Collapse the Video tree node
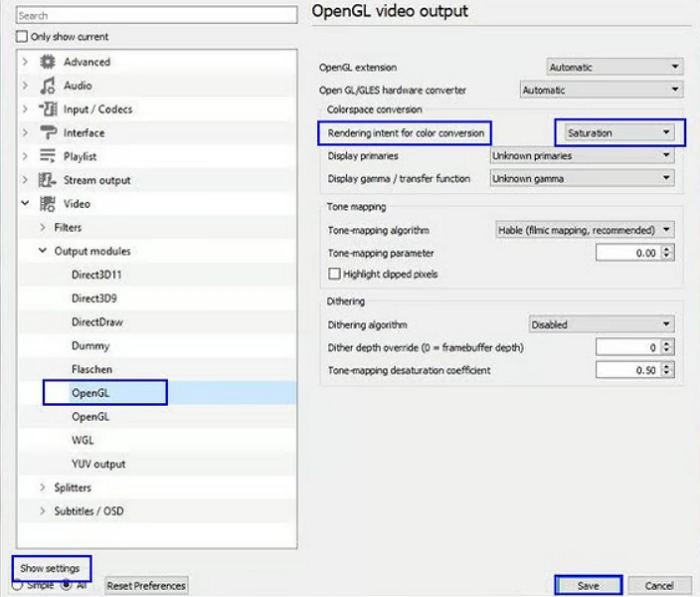700x597 pixels. click(x=25, y=203)
